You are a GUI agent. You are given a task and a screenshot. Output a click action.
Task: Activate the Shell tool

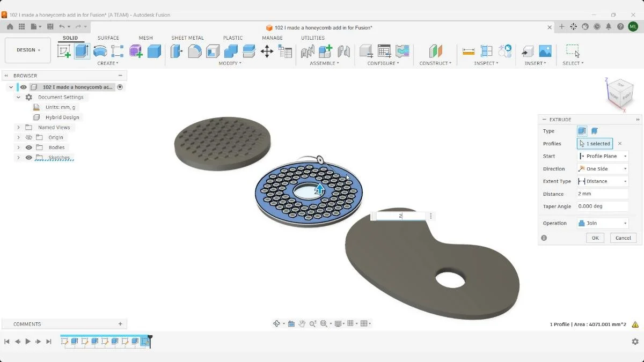coord(213,51)
